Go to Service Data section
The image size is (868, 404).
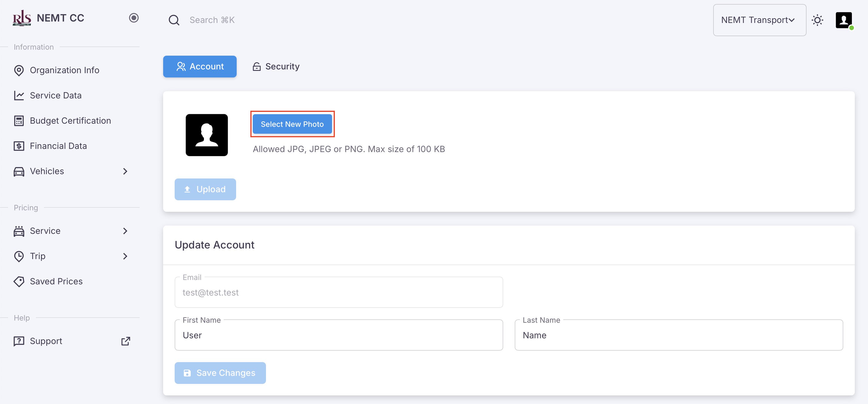click(x=56, y=95)
